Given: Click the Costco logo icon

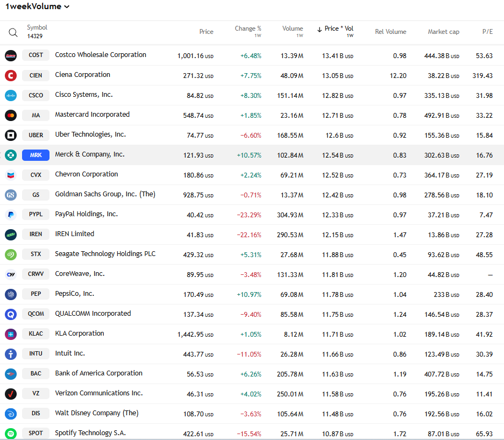Looking at the screenshot, I should (11, 55).
